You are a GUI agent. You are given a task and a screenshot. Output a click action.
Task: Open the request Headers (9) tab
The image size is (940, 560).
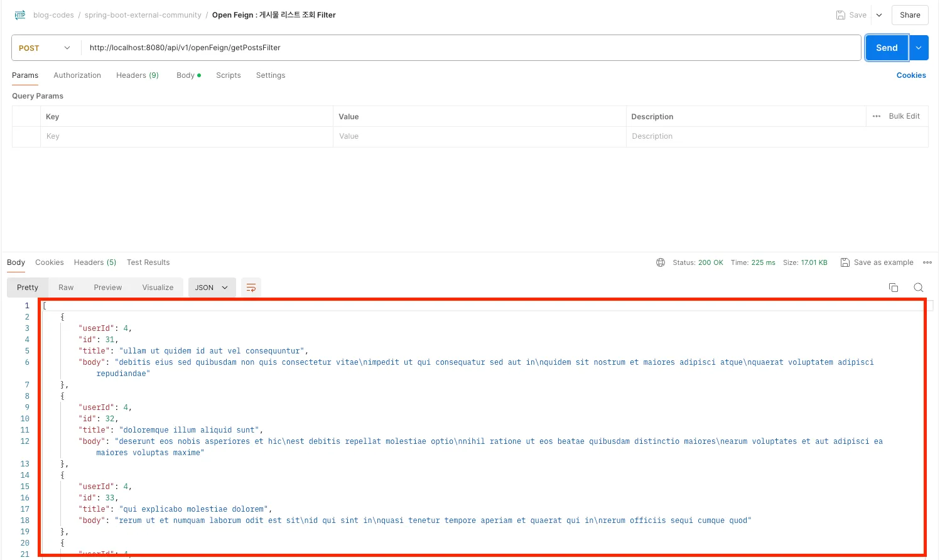[x=138, y=75]
